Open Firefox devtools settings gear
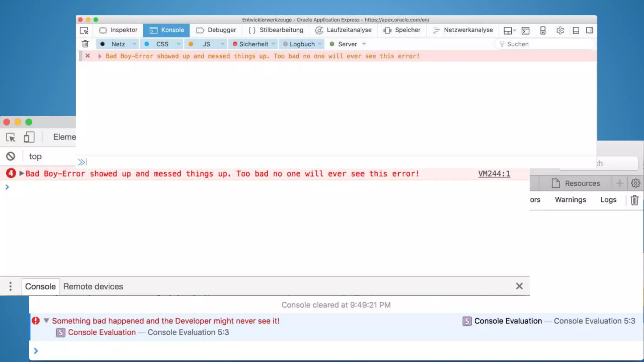 pos(560,30)
